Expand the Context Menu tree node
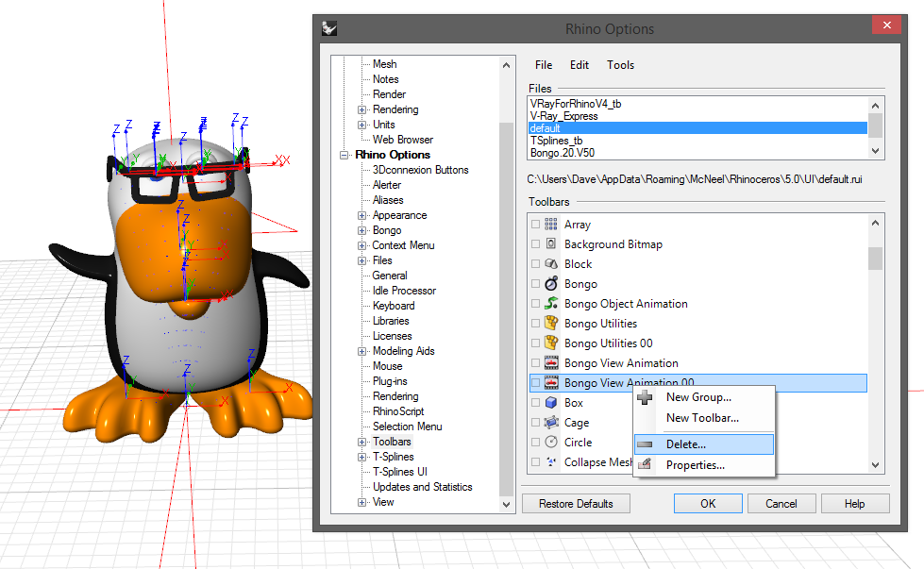This screenshot has height=569, width=924. [x=361, y=245]
